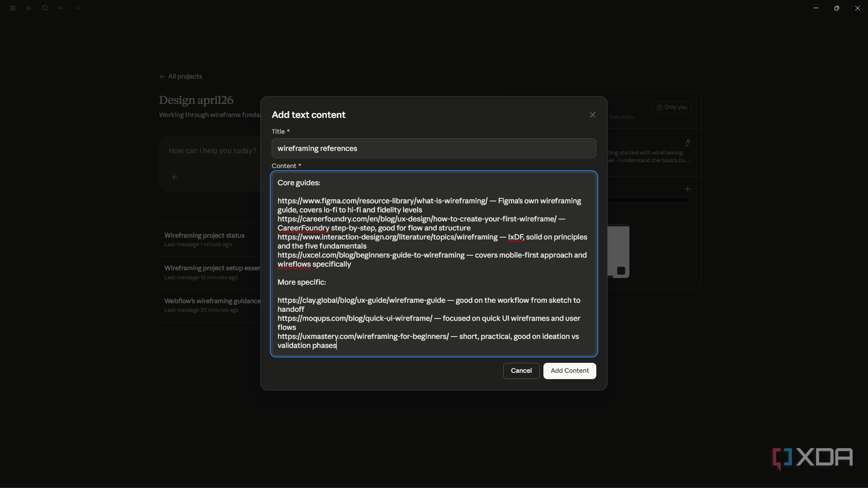This screenshot has width=868, height=488.
Task: Click the pencil edit icon for instructions
Action: (x=687, y=143)
